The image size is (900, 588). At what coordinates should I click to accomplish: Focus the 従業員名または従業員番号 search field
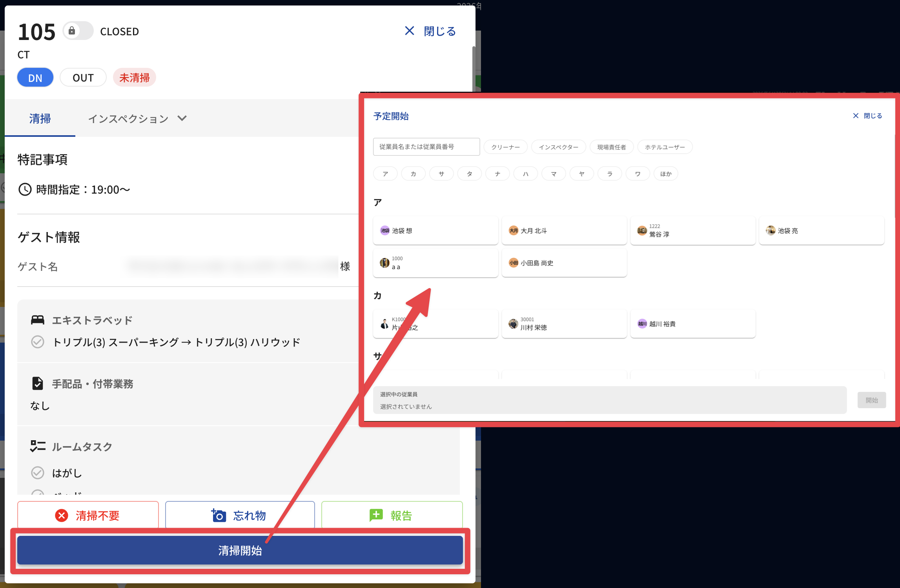click(x=426, y=147)
